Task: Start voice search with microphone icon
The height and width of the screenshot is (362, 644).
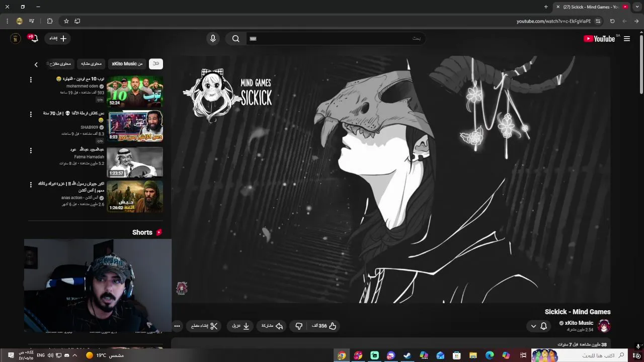Action: tap(213, 39)
